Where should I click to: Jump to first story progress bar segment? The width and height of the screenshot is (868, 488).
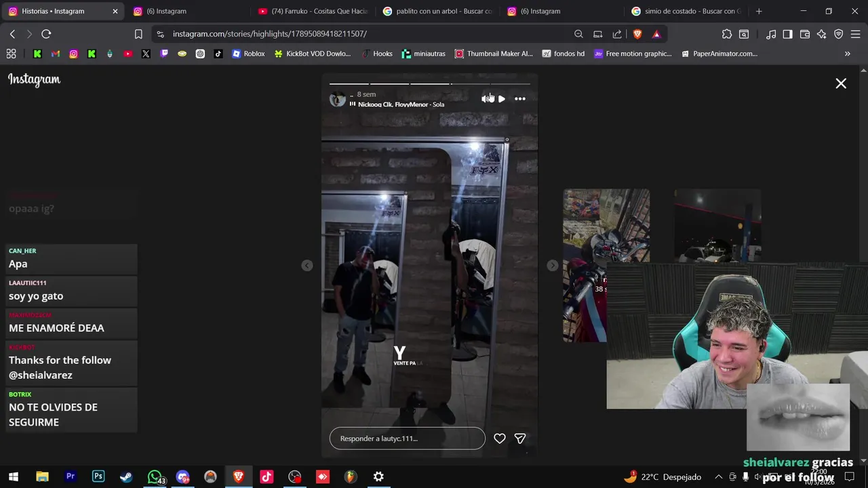[349, 84]
